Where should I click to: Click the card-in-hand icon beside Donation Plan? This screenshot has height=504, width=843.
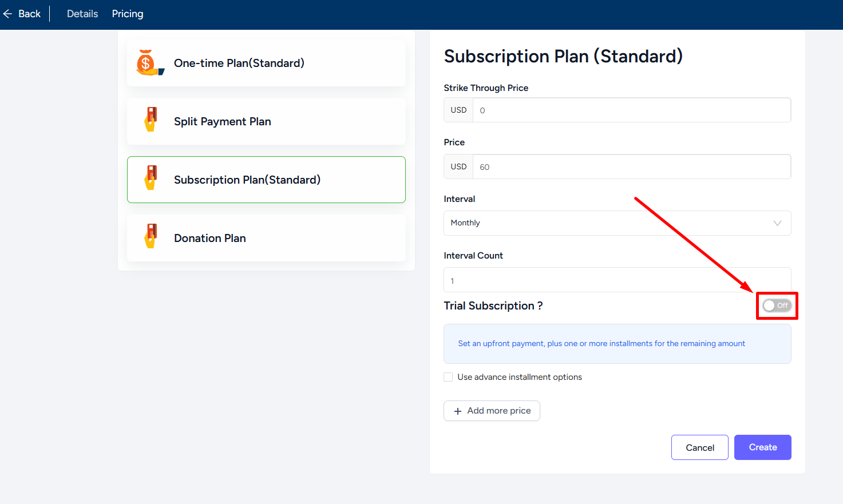[151, 236]
